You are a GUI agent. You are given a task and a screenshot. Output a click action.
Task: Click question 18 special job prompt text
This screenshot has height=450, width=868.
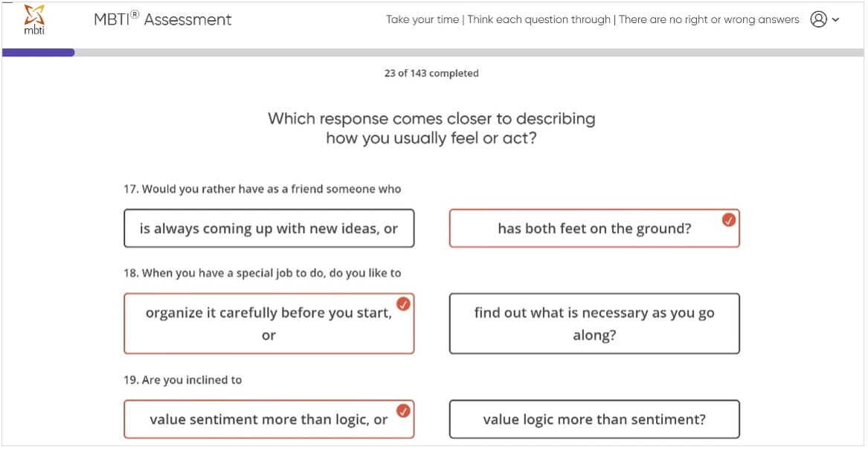(x=262, y=273)
